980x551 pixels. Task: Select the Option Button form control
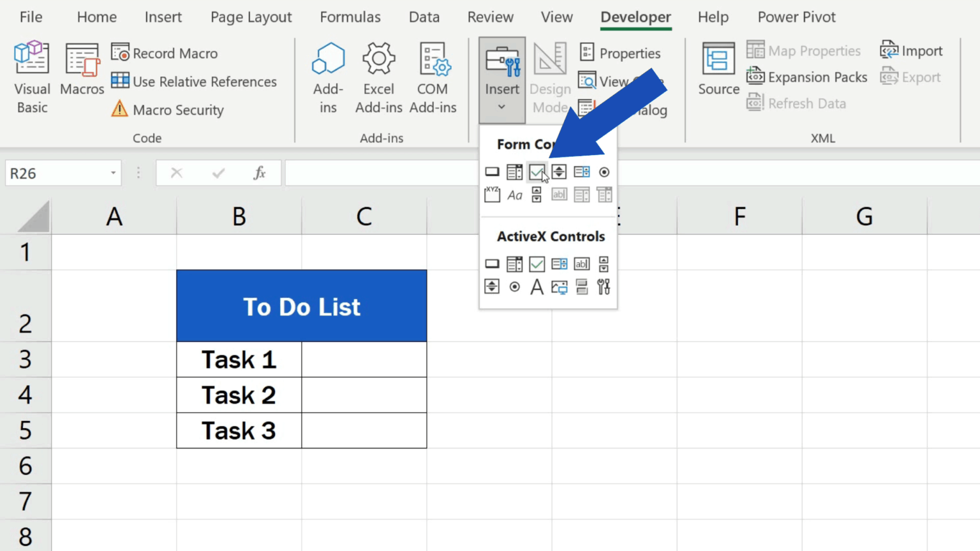604,172
